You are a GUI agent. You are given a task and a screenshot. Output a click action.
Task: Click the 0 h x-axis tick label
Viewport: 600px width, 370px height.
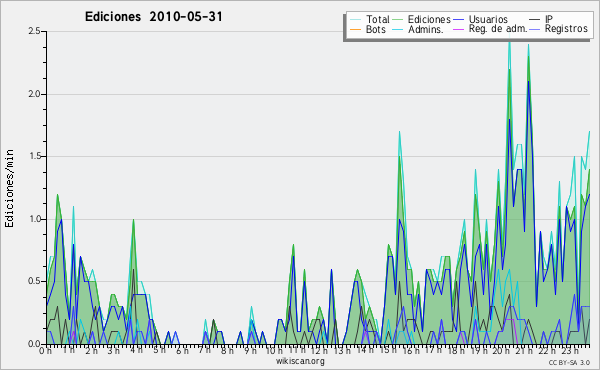tap(46, 351)
